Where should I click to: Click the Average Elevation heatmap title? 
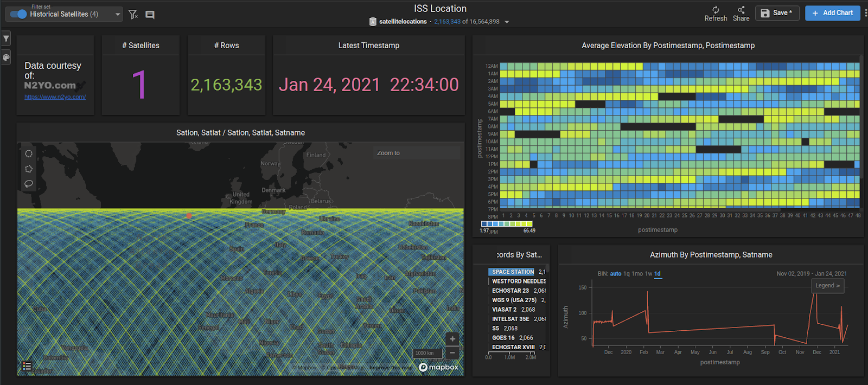tap(668, 46)
